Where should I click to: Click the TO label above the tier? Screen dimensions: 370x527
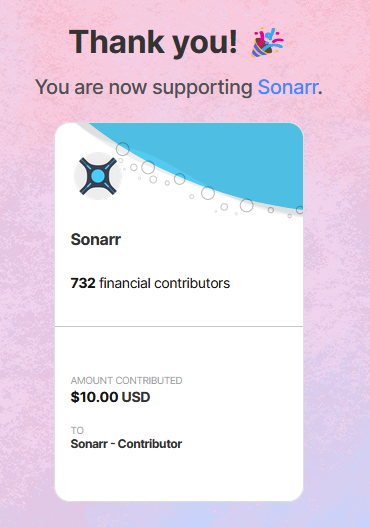tap(77, 431)
